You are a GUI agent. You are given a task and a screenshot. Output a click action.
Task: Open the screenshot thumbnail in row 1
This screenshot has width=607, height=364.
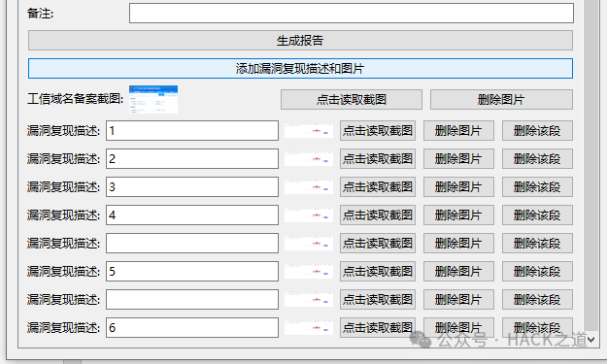point(309,131)
